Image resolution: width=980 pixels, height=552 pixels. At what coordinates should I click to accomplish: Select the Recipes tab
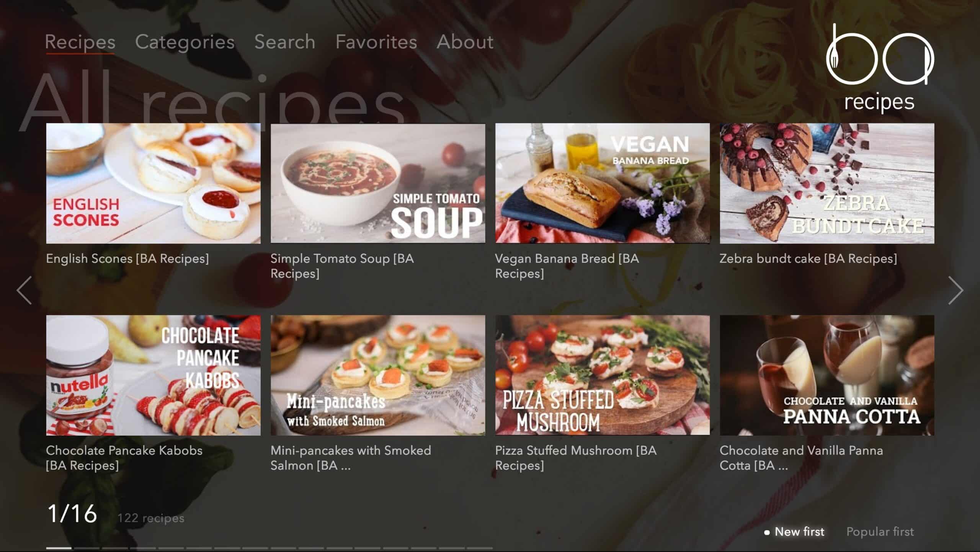(x=80, y=42)
